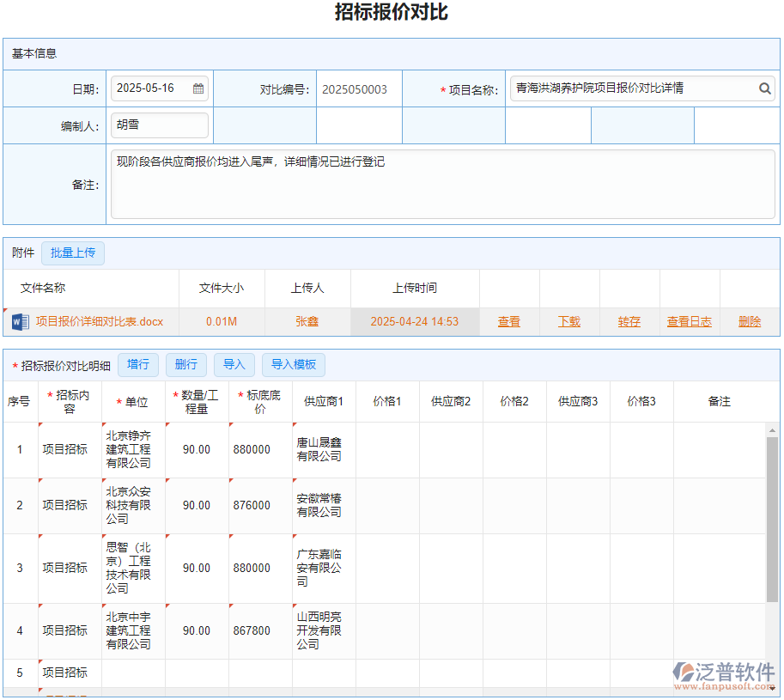Screen dimensions: 784x700
Task: Click 转存 to transfer the attachment
Action: click(629, 321)
